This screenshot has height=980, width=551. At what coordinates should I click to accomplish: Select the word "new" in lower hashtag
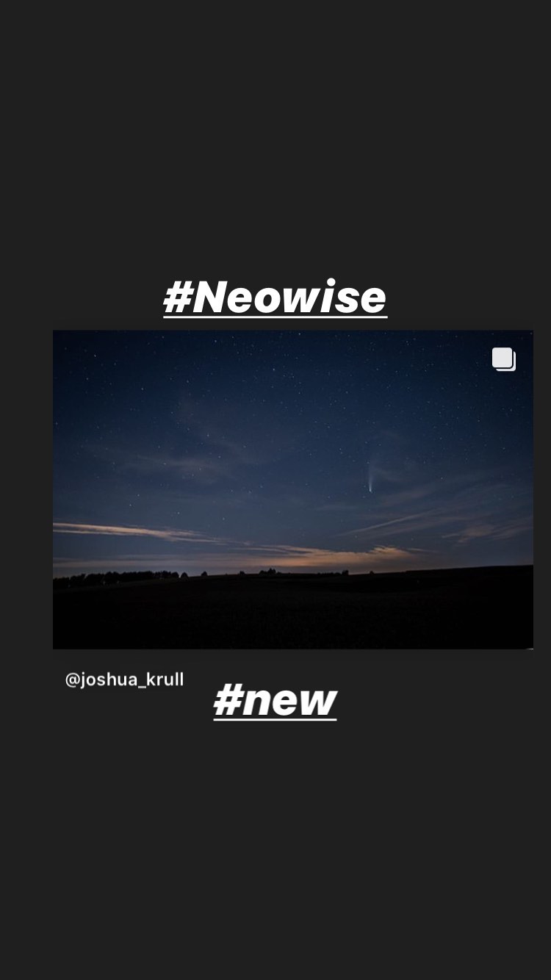(x=290, y=702)
